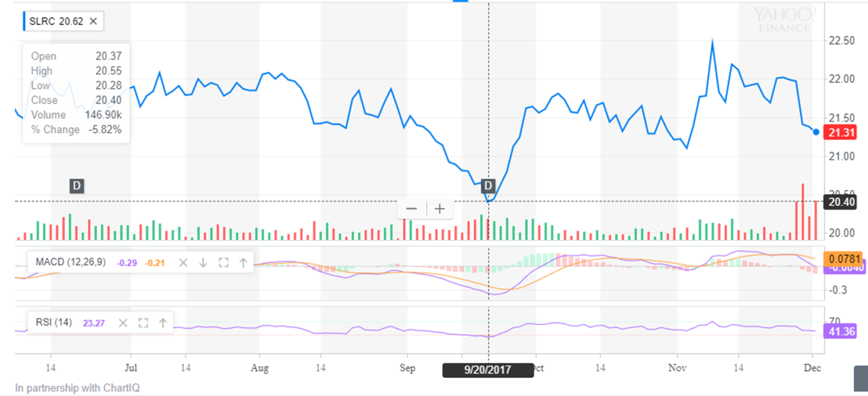
Task: Click the MACD signal value -0.21
Action: tap(155, 263)
